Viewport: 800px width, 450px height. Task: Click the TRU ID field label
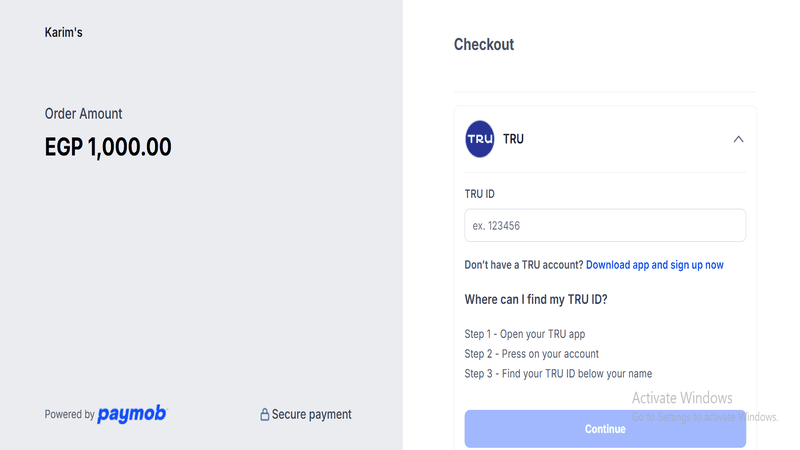tap(480, 194)
